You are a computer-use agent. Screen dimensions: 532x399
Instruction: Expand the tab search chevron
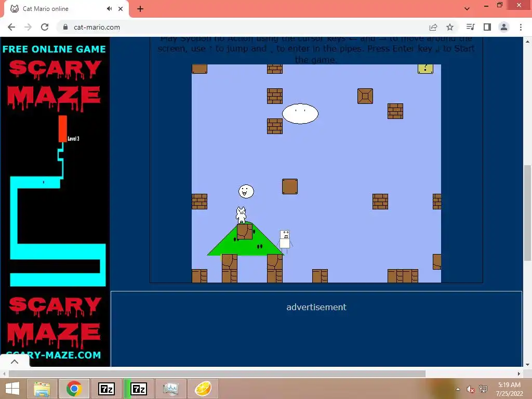(467, 9)
